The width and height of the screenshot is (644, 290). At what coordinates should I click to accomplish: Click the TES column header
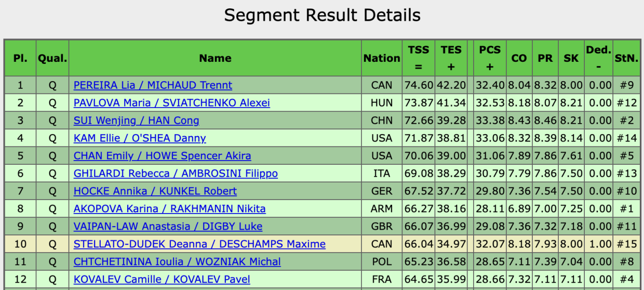coord(451,58)
